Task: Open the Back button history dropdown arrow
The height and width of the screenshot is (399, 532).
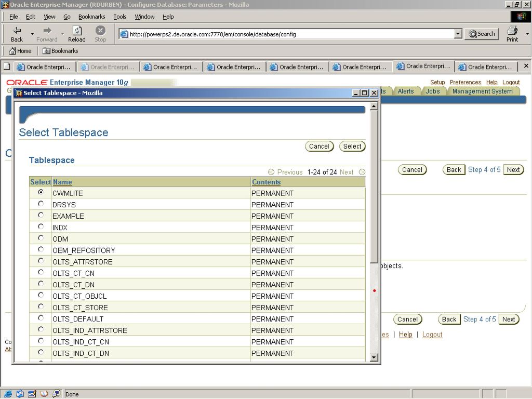Action: pyautogui.click(x=32, y=34)
